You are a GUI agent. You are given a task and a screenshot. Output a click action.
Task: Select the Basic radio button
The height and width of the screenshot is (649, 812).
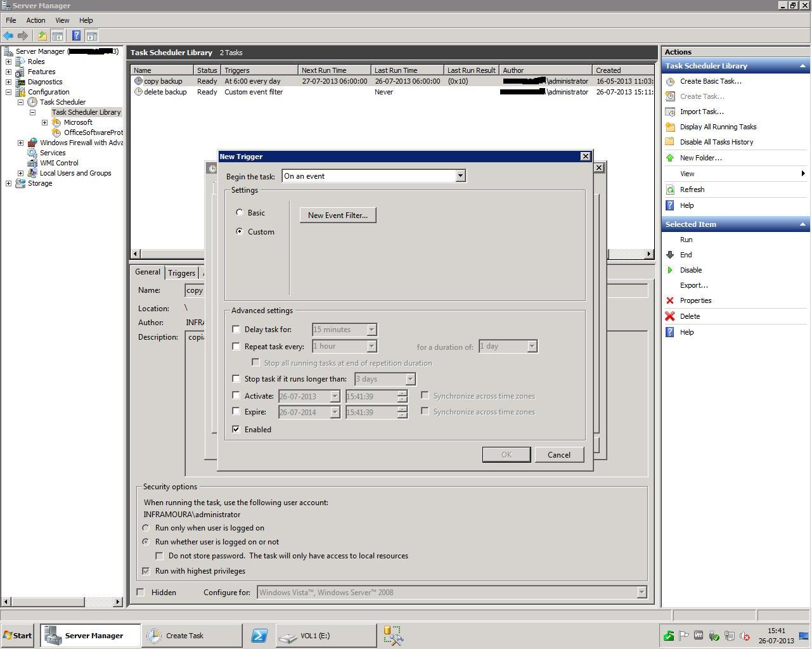240,213
